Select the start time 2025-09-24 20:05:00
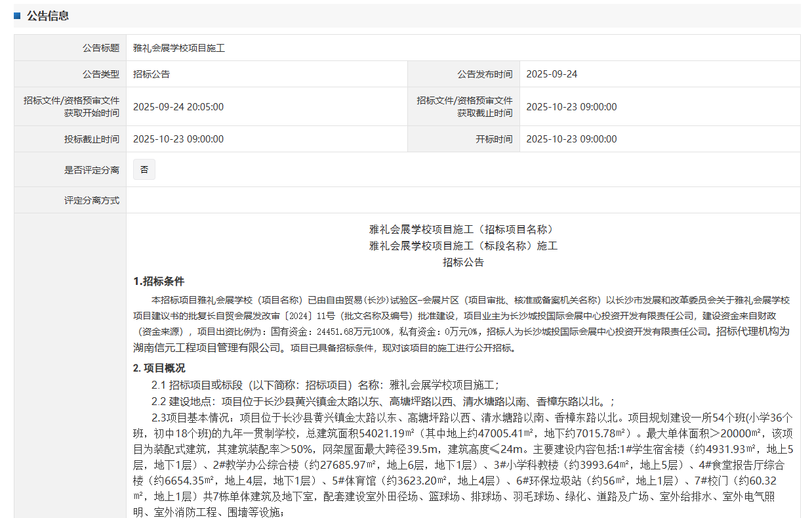 (x=177, y=106)
